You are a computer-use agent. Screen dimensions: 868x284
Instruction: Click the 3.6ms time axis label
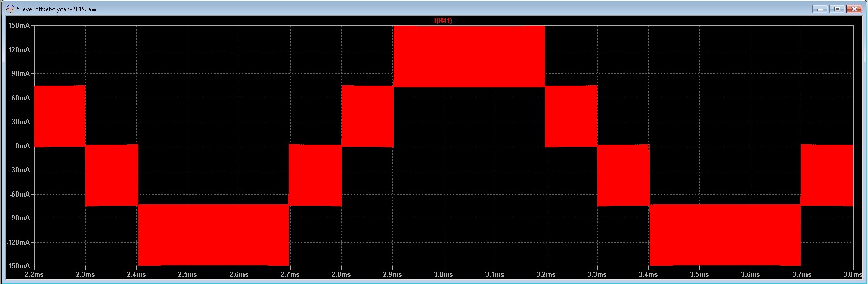point(751,275)
